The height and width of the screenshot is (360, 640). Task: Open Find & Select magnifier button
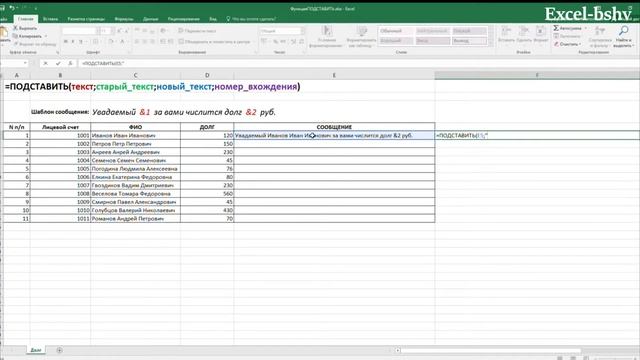click(623, 36)
